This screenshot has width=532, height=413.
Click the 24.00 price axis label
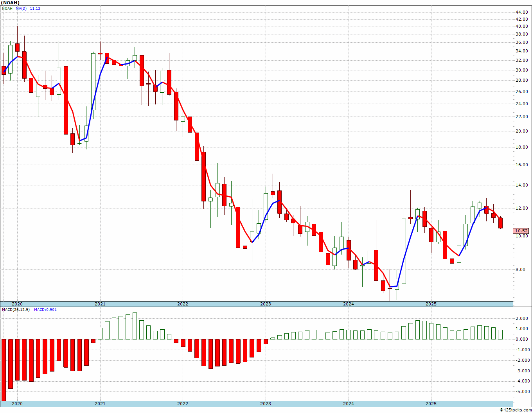[521, 104]
